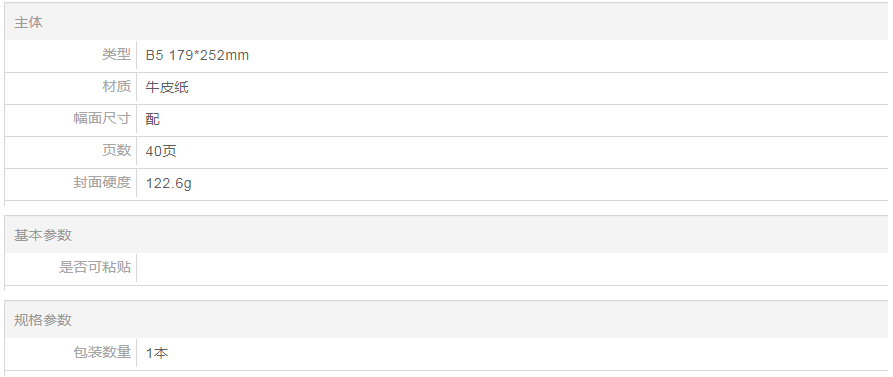Image resolution: width=893 pixels, height=377 pixels.
Task: Click the 包装数量 table row
Action: click(x=446, y=354)
